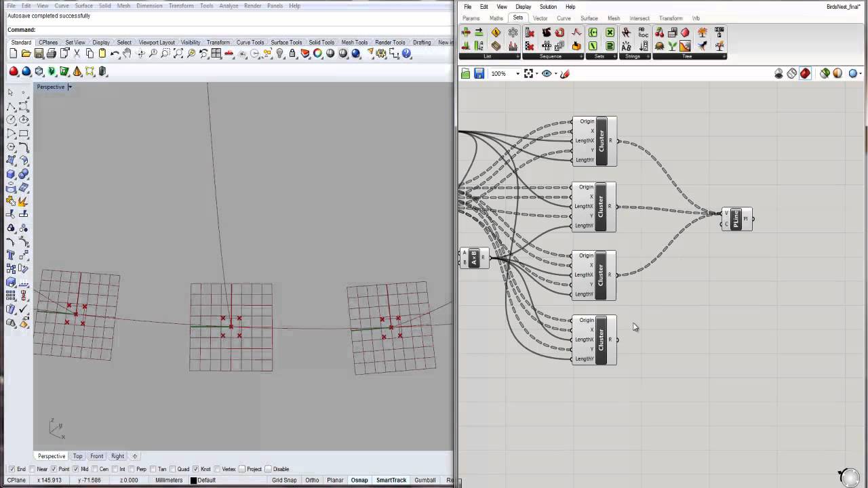The image size is (868, 488).
Task: Click the checkmark icon in Rhino left sidebar
Action: point(23,309)
